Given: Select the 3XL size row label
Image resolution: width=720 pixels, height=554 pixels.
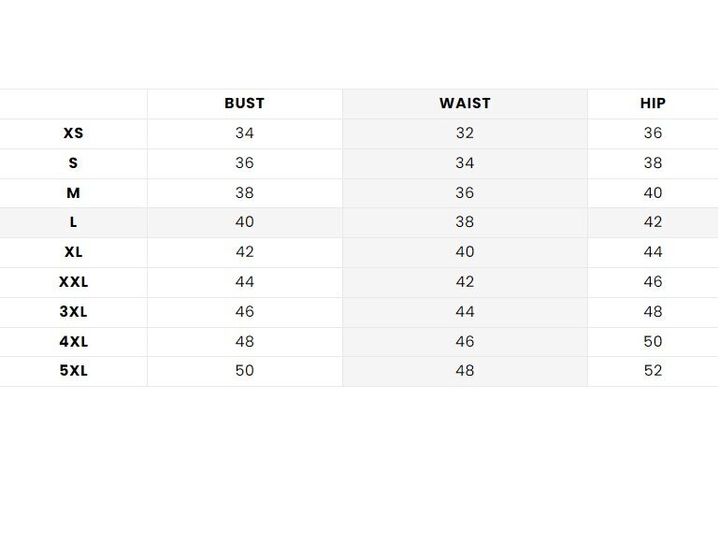Looking at the screenshot, I should tap(73, 312).
